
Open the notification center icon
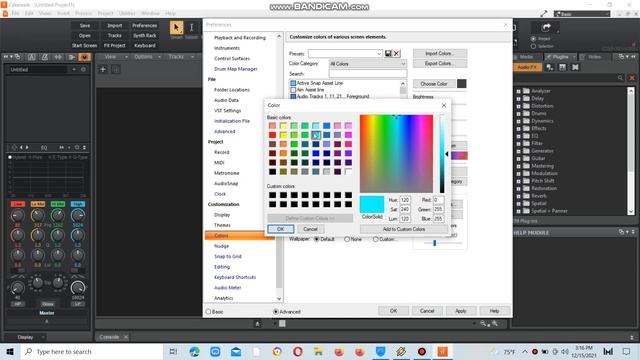coord(627,351)
